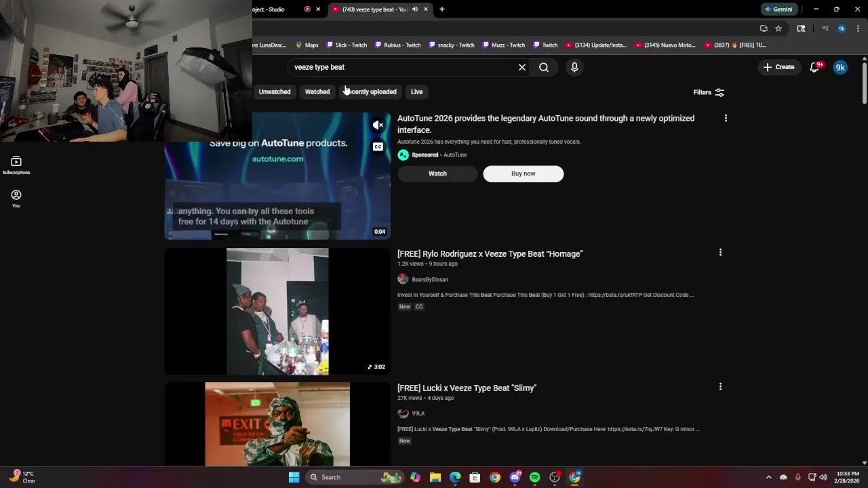The height and width of the screenshot is (488, 868).
Task: Clear the search box with the X icon
Action: pos(522,67)
